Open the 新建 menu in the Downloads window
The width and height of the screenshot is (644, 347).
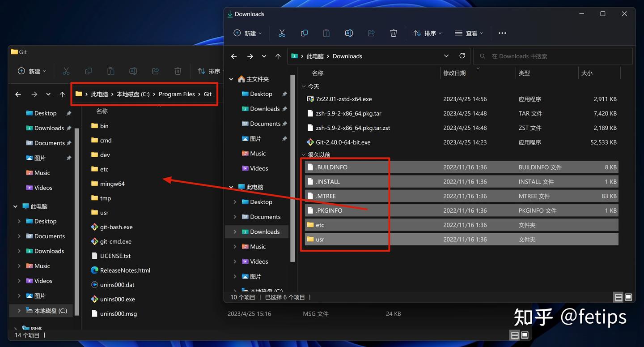[x=247, y=33]
